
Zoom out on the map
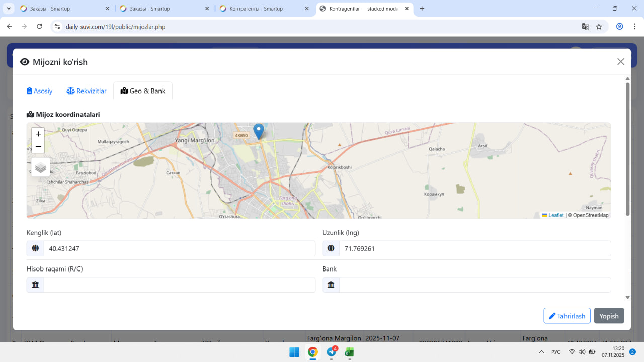(x=38, y=147)
